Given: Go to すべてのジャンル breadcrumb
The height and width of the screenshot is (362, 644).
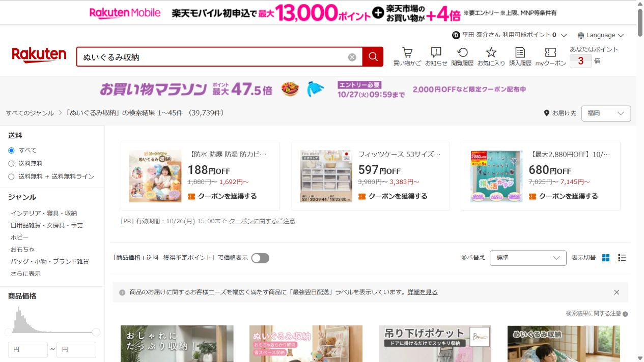Looking at the screenshot, I should [x=30, y=113].
